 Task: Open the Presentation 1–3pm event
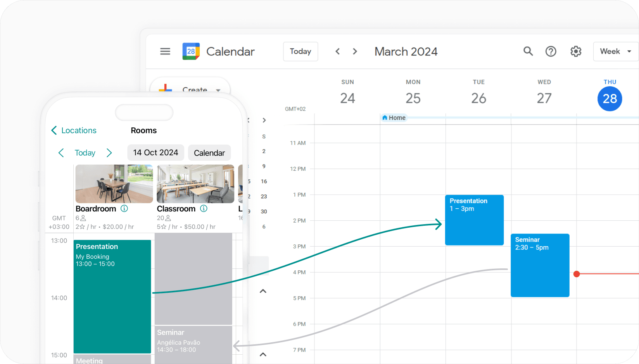474,220
